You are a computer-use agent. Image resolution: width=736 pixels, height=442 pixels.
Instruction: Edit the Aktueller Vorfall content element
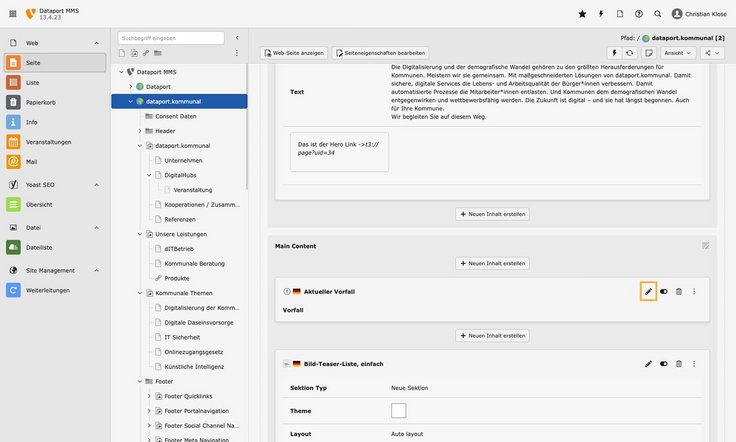coord(648,291)
